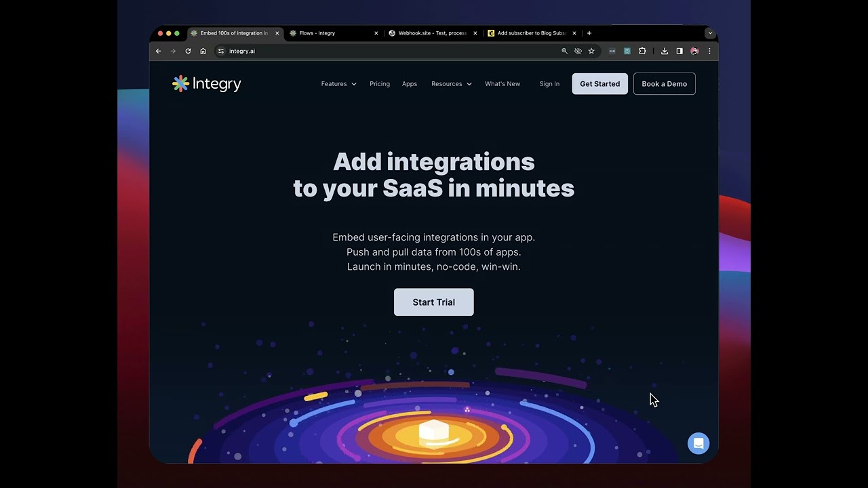Open the Pricing page
Viewport: 868px width, 488px height.
click(x=380, y=84)
